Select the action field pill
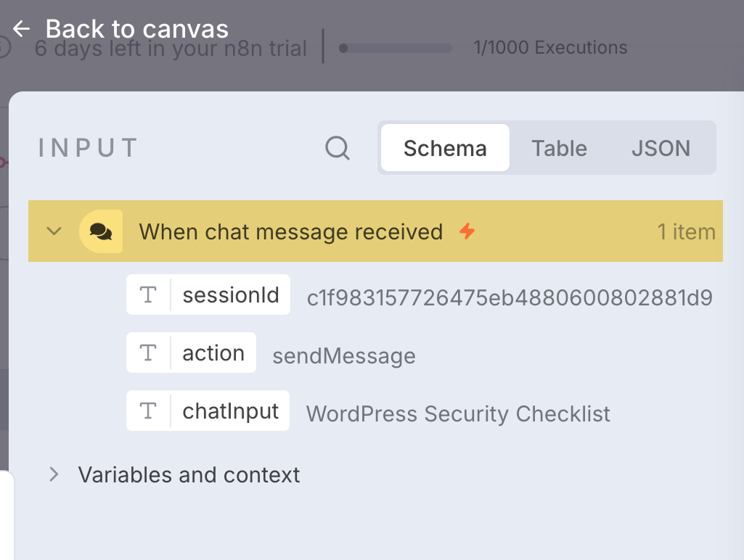This screenshot has height=560, width=744. click(213, 353)
